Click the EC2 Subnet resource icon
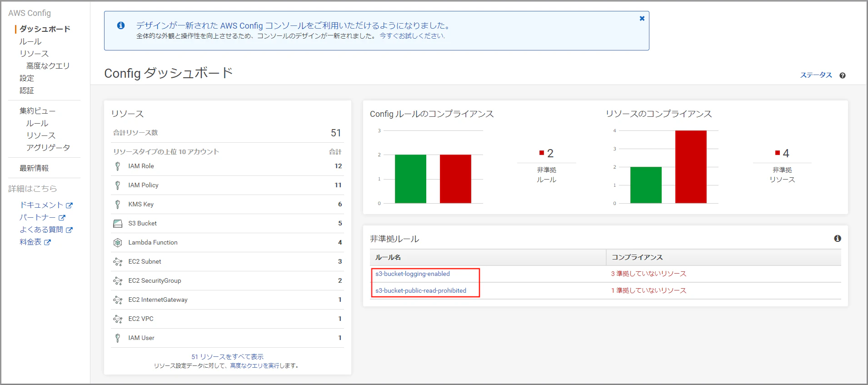The height and width of the screenshot is (385, 868). click(x=118, y=262)
